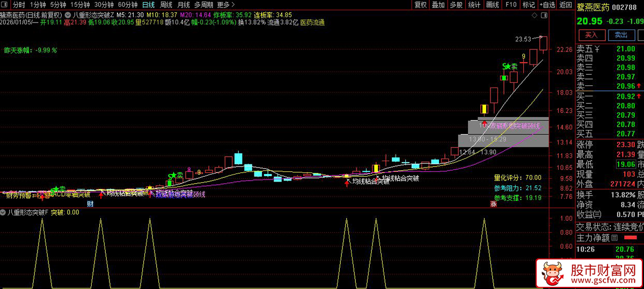
Task: Click the 标记 mark button
Action: coord(529,5)
